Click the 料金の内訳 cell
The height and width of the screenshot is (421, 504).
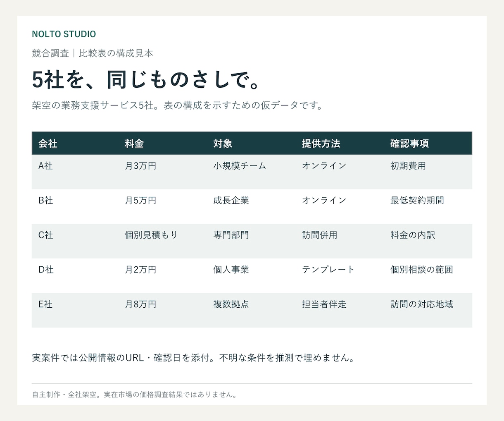[413, 235]
